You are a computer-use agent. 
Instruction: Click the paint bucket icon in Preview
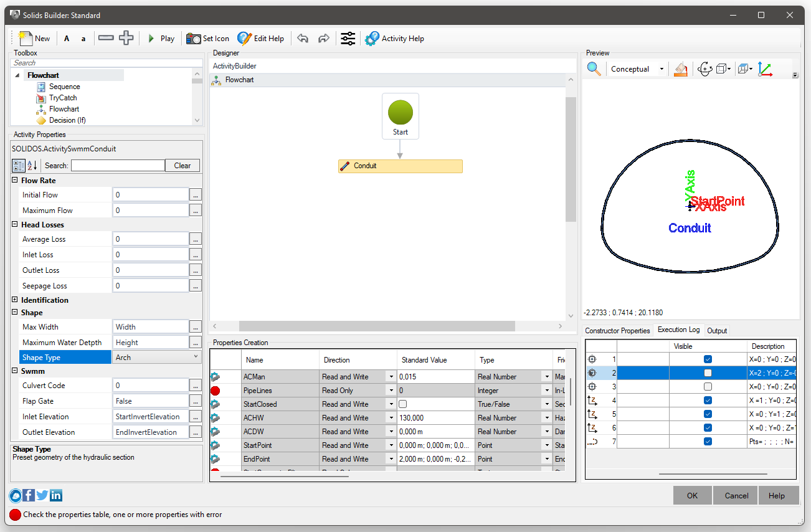681,69
